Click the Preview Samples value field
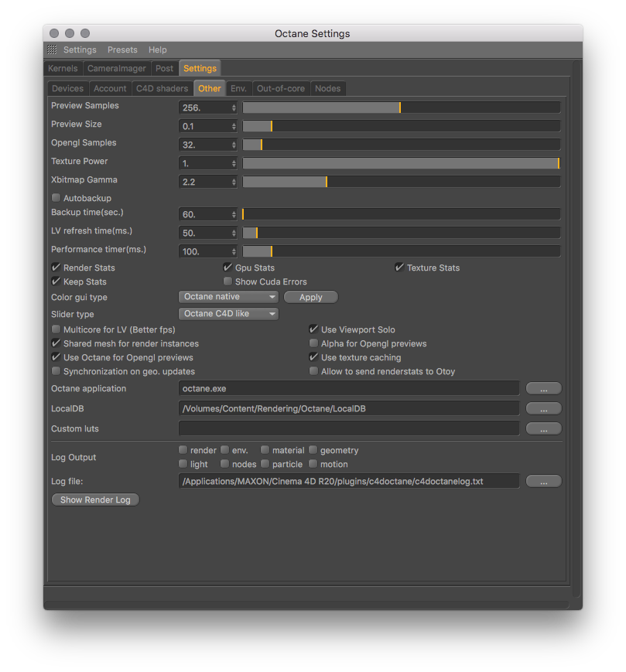 [x=205, y=107]
